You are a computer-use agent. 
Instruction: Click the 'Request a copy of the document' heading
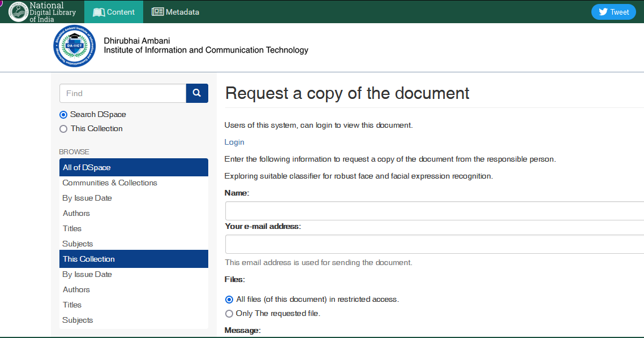coord(347,93)
